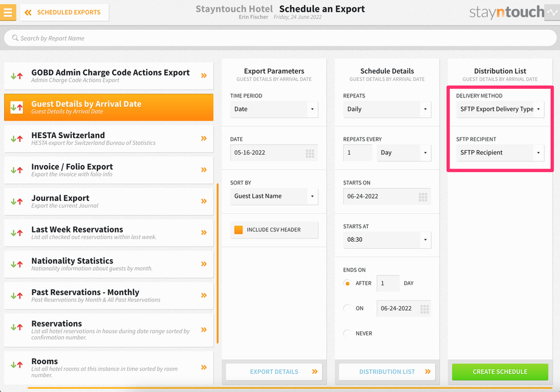This screenshot has height=392, width=560.
Task: Click the orange horizontal scrollbar at the bottom
Action: 290,388
